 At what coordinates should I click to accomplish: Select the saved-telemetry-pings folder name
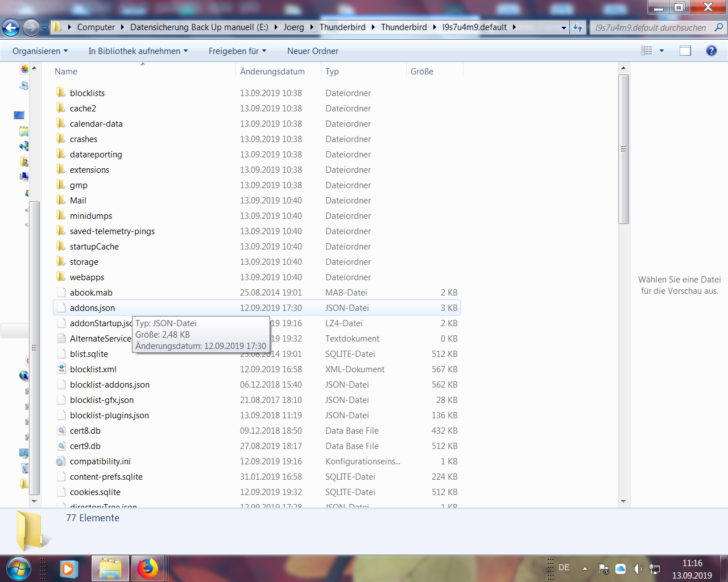click(112, 231)
